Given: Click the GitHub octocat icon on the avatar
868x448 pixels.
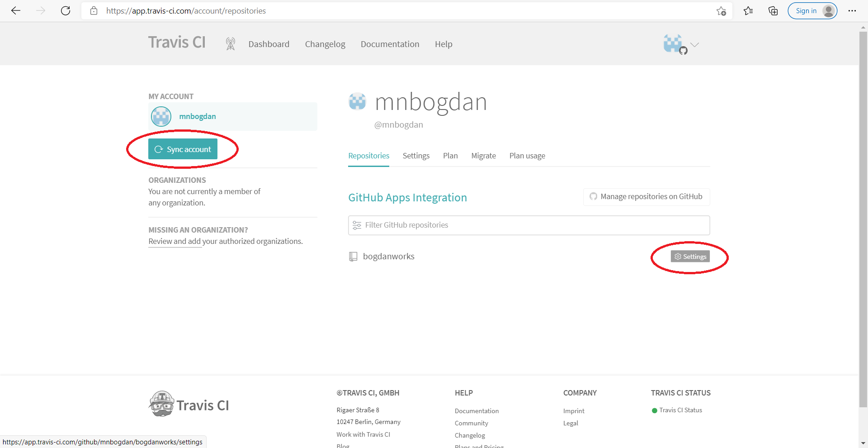Looking at the screenshot, I should coord(683,51).
